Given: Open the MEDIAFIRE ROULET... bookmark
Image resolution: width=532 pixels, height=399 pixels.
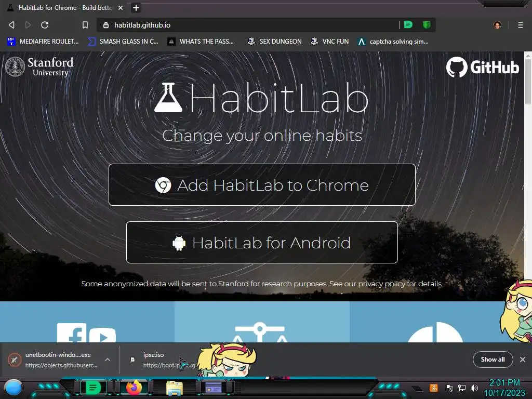Looking at the screenshot, I should click(x=43, y=42).
